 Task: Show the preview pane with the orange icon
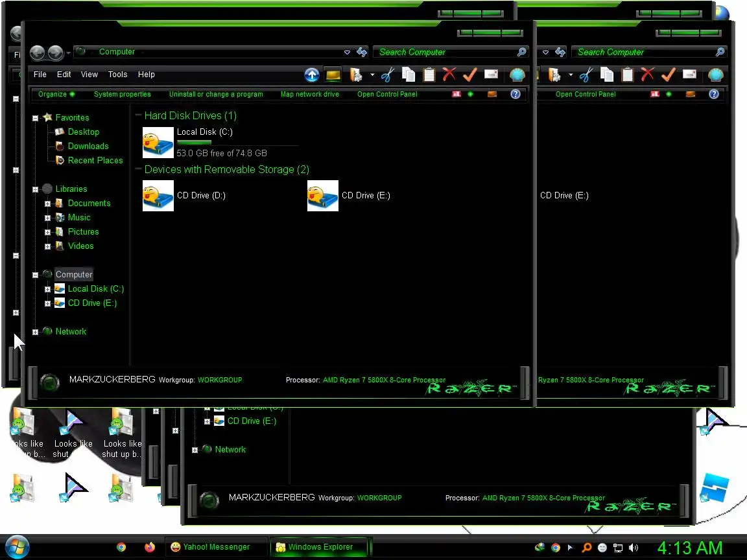(x=492, y=94)
